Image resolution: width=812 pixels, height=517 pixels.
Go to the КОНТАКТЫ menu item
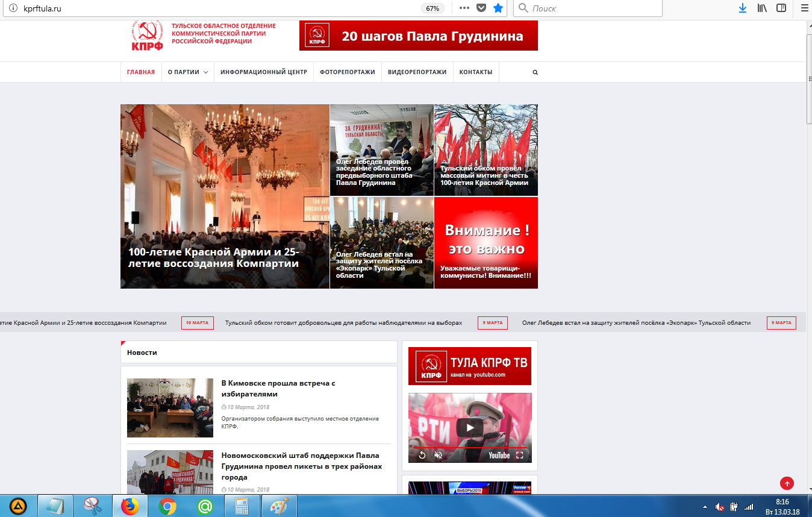[x=475, y=72]
